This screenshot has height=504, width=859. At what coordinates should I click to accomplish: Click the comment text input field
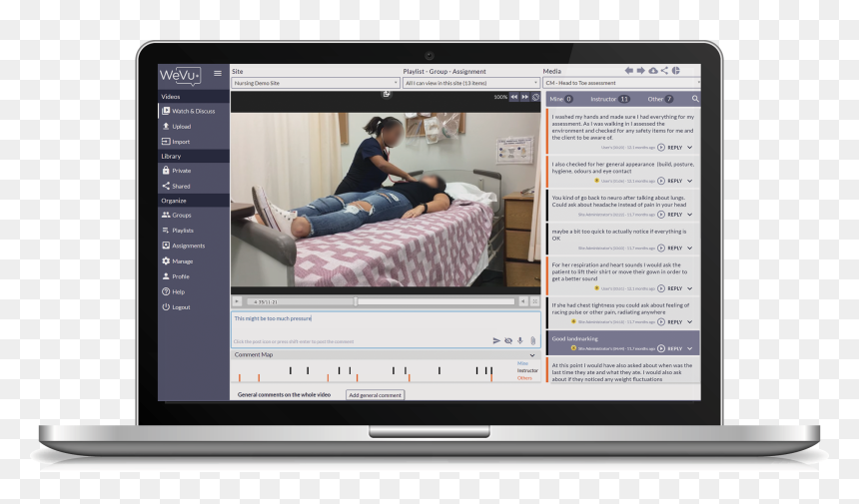coord(386,329)
